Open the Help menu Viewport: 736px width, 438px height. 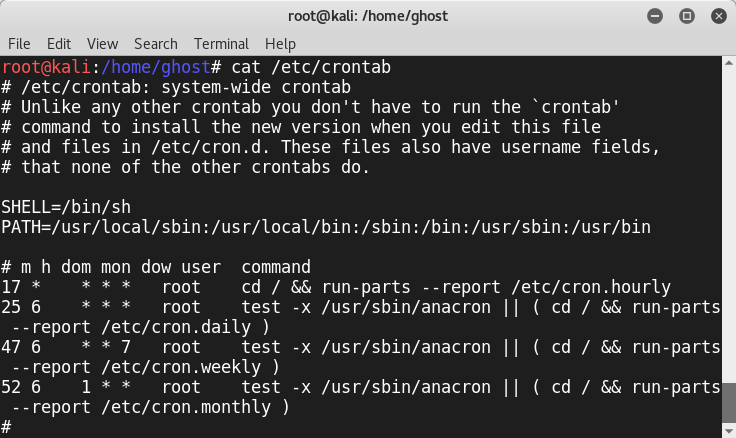coord(280,44)
